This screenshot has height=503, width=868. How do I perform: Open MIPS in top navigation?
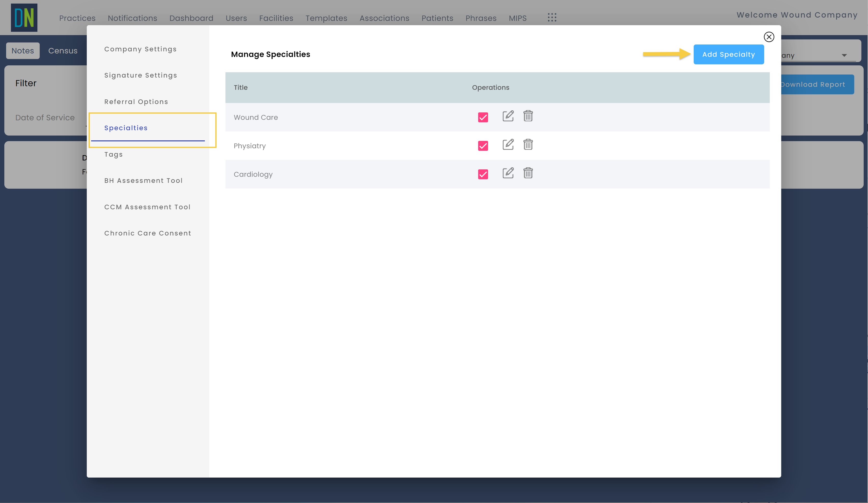tap(517, 18)
